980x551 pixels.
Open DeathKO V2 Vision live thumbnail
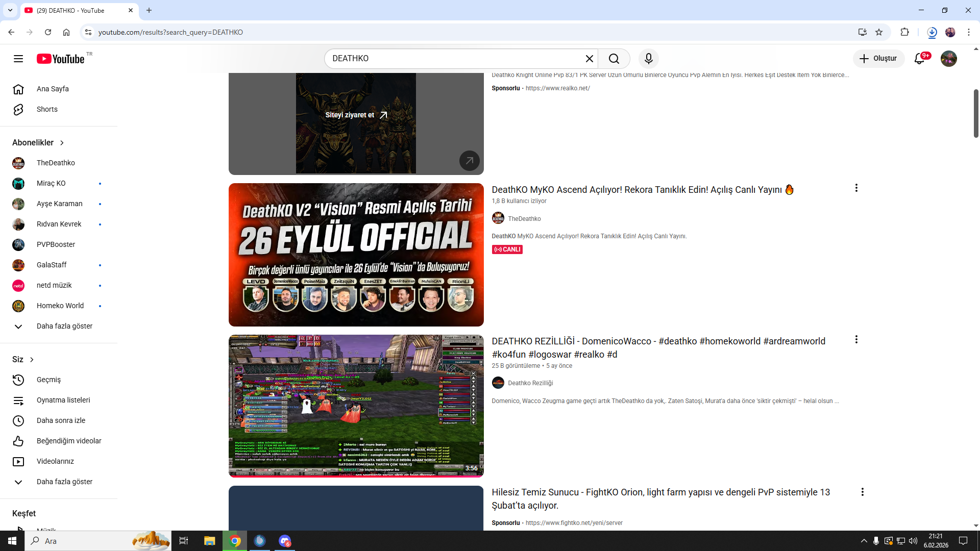coord(356,255)
